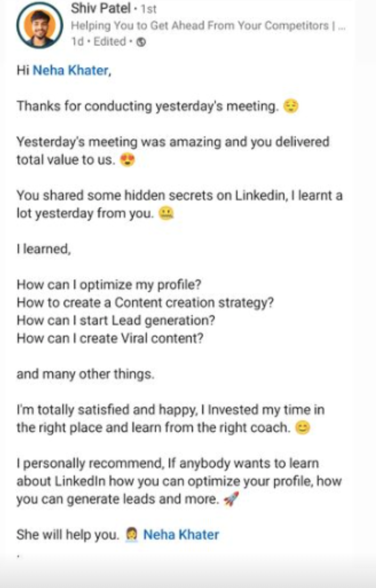Click the heart-eyes emoji after 'value to us'
Image resolution: width=376 pixels, height=588 pixels.
[127, 160]
